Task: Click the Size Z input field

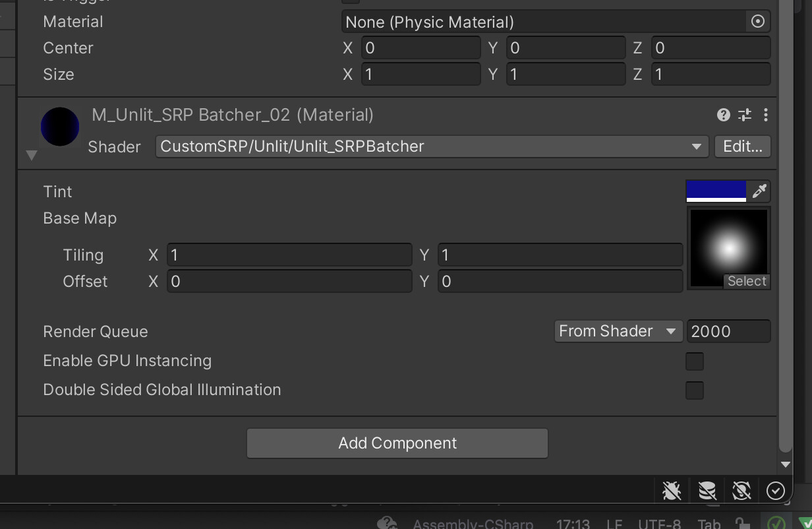Action: pos(710,75)
